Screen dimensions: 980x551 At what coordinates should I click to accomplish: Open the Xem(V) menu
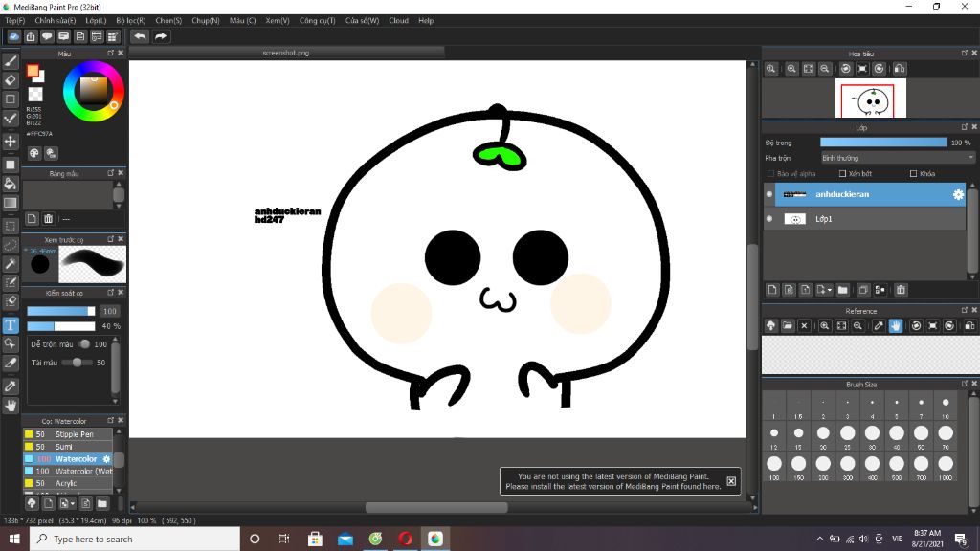tap(277, 20)
